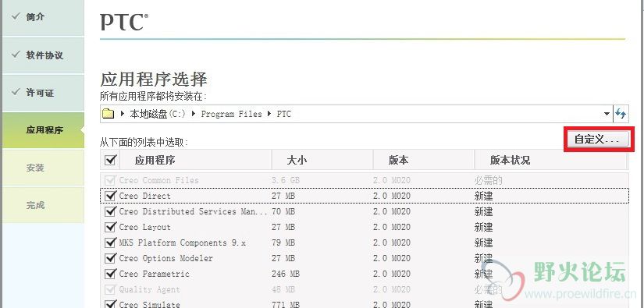Image resolution: width=644 pixels, height=308 pixels.
Task: Uncheck Creo Direct checkbox
Action: [110, 196]
